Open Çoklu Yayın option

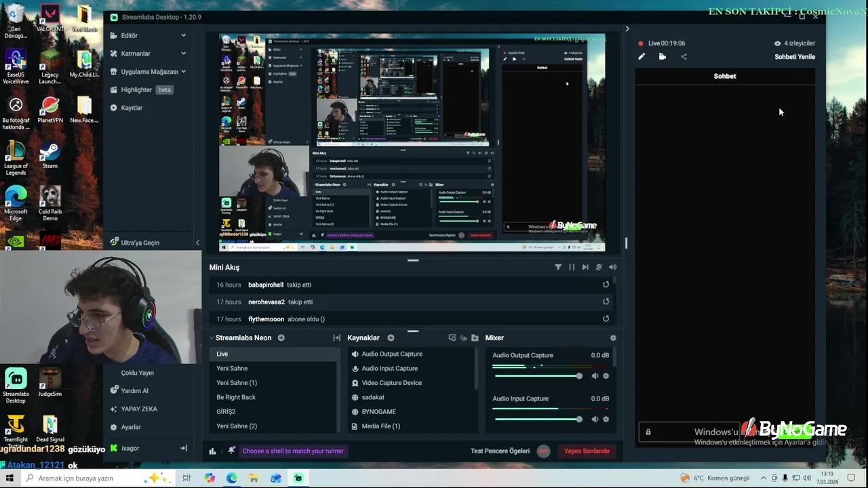click(137, 373)
